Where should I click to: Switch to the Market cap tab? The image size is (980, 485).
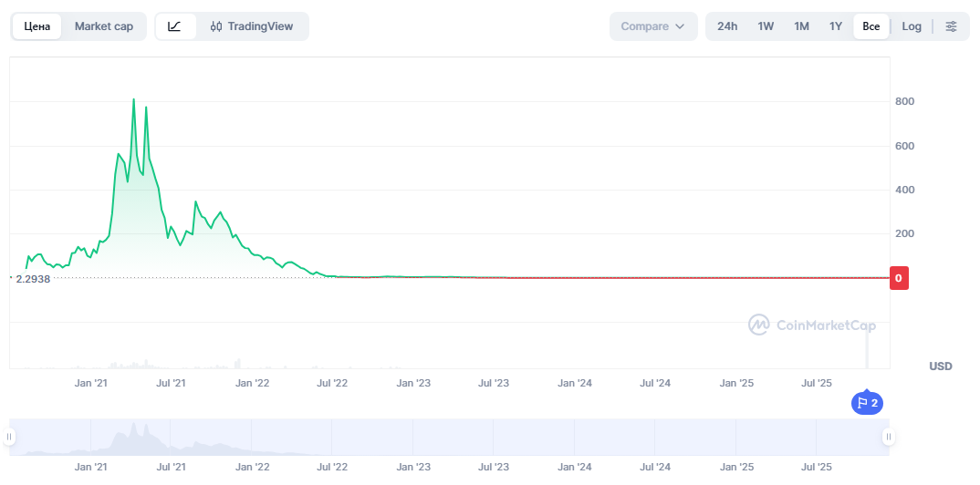[104, 26]
